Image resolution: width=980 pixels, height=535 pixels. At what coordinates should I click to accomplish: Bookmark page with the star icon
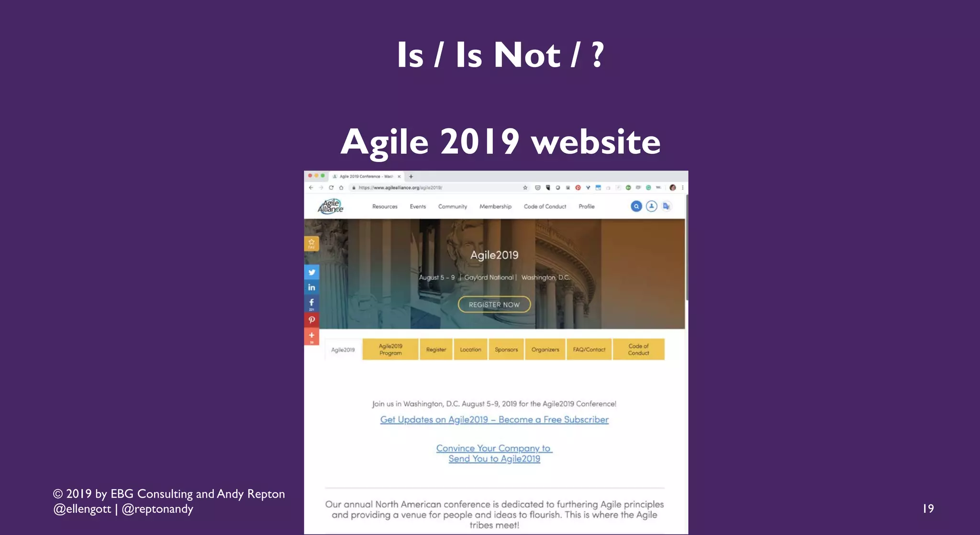click(525, 188)
